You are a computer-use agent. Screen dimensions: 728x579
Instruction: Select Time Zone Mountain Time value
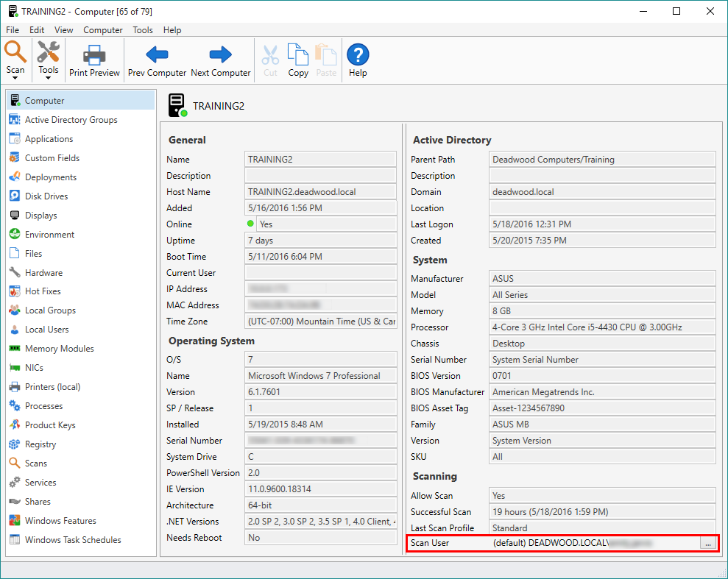tap(320, 321)
